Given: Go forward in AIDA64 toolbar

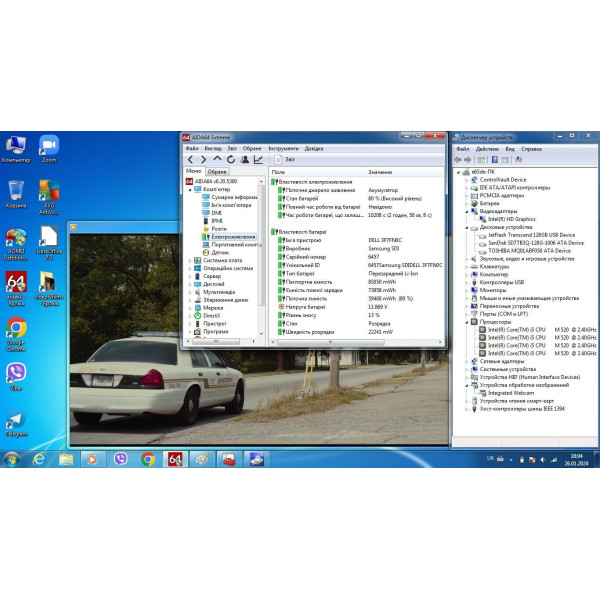Looking at the screenshot, I should pos(204,160).
